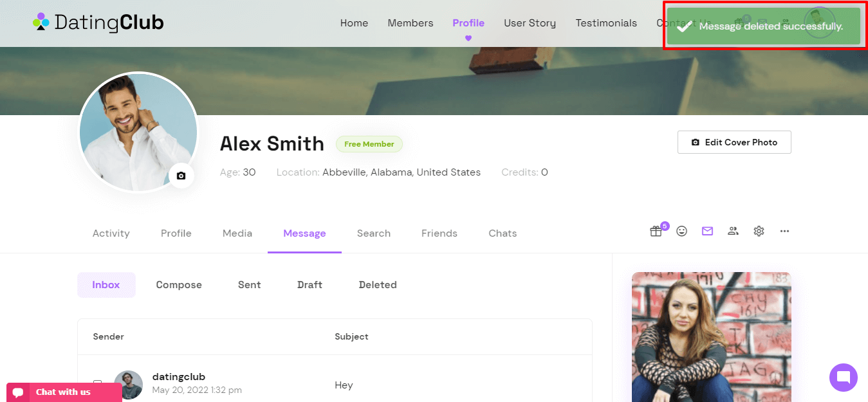Open the gifts icon with badge 5
868x402 pixels.
click(x=656, y=231)
